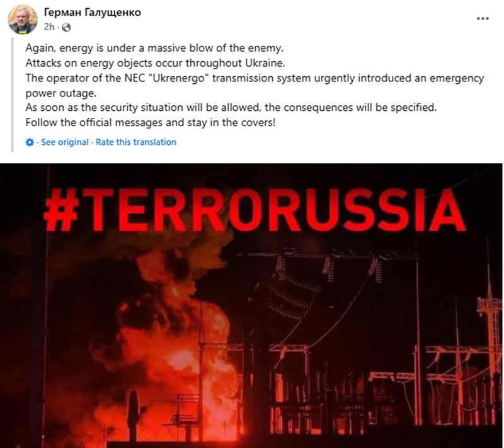The height and width of the screenshot is (448, 504).
Task: Select Rate this translation link
Action: point(136,142)
